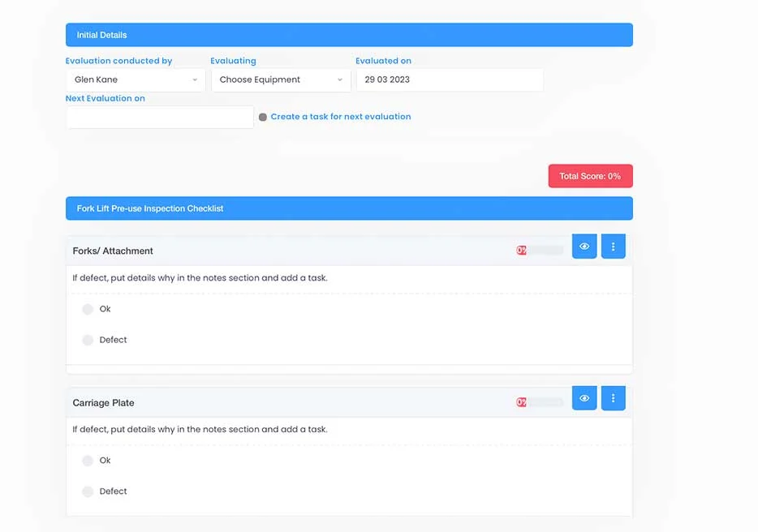Viewport: 758px width, 532px height.
Task: Click the defect notes instruction under Carriage Plate
Action: pos(200,429)
